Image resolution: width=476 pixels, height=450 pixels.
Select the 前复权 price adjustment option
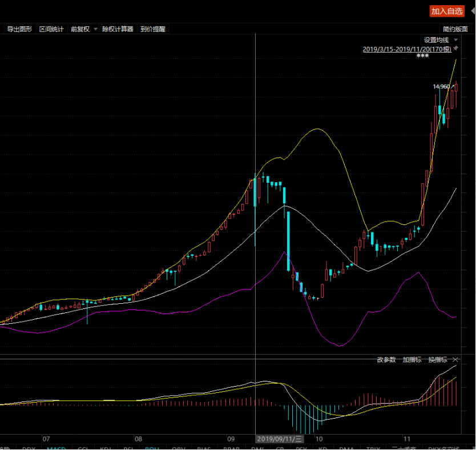click(80, 29)
